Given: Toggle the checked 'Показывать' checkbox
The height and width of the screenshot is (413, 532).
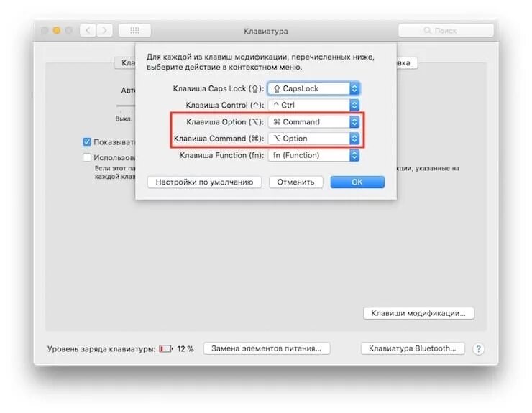Looking at the screenshot, I should (87, 141).
